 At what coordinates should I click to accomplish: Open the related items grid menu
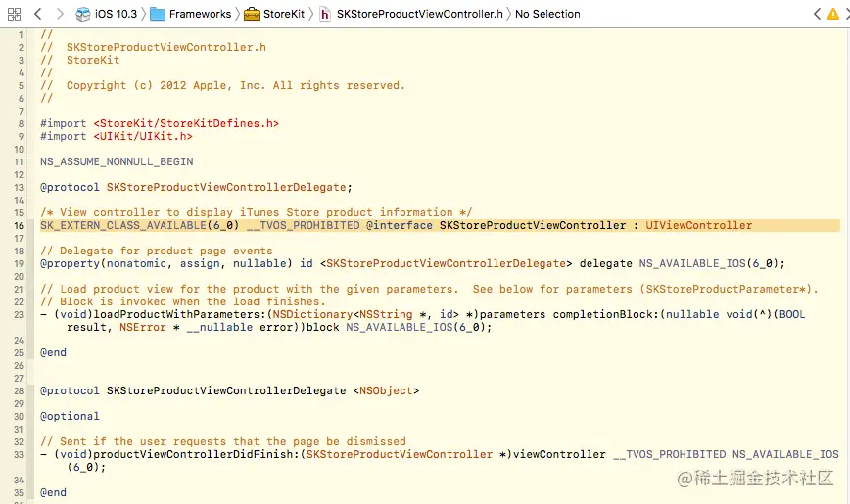click(14, 14)
